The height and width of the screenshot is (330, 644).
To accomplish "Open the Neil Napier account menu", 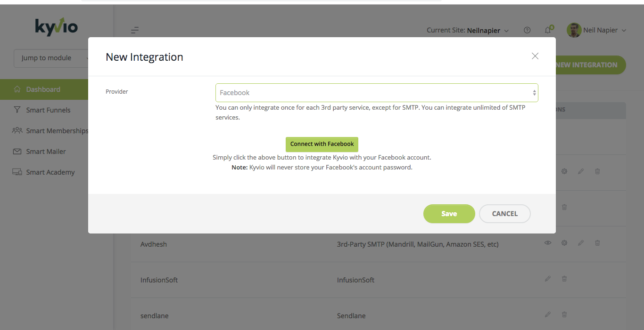I will (604, 30).
